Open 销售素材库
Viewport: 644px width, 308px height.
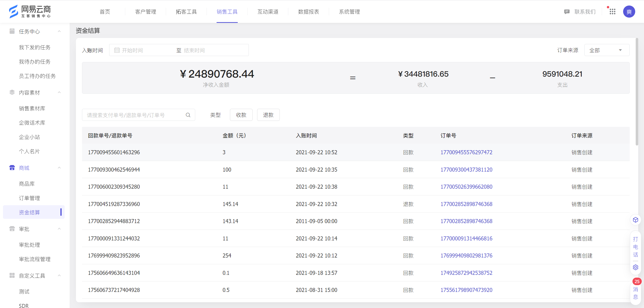pos(32,108)
